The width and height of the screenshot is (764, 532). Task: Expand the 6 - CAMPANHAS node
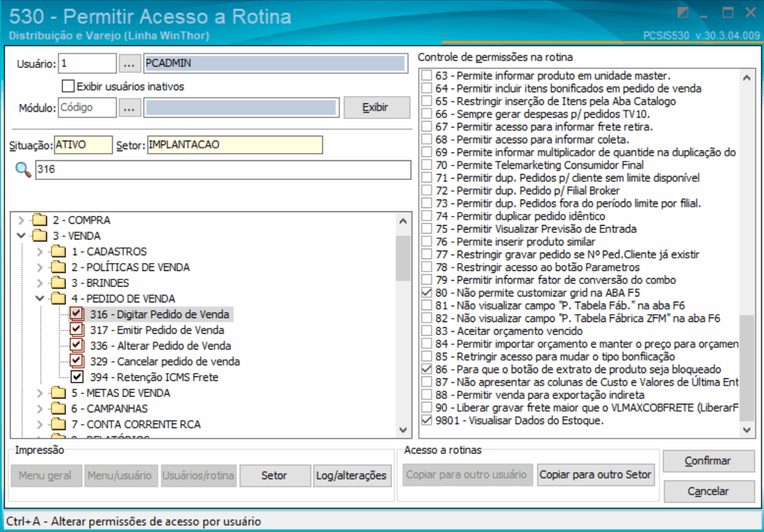40,408
